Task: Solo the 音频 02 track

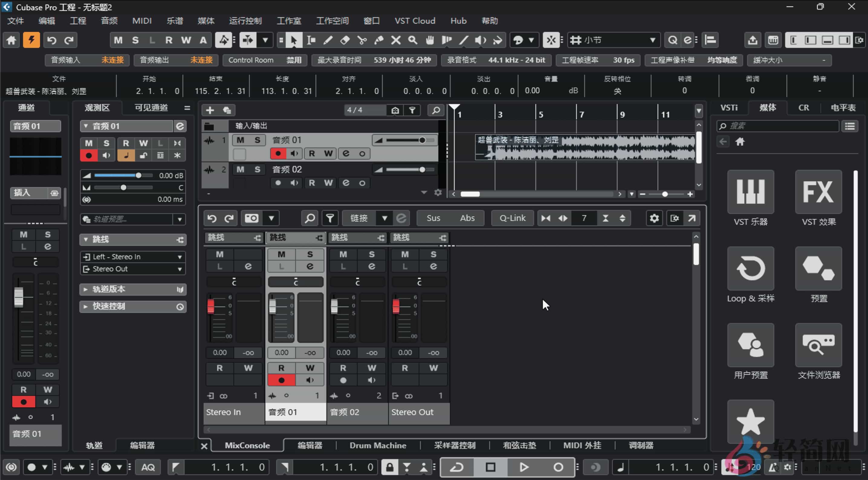Action: pyautogui.click(x=257, y=169)
